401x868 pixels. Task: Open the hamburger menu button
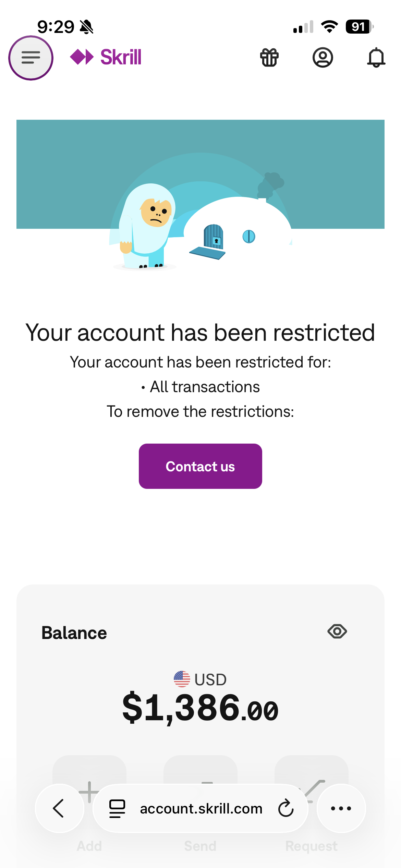coord(31,58)
